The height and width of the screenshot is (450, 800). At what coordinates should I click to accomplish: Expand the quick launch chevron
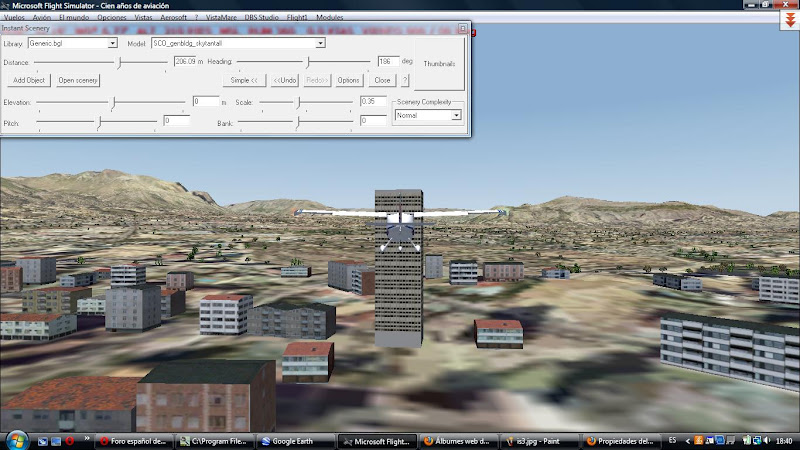pos(87,438)
